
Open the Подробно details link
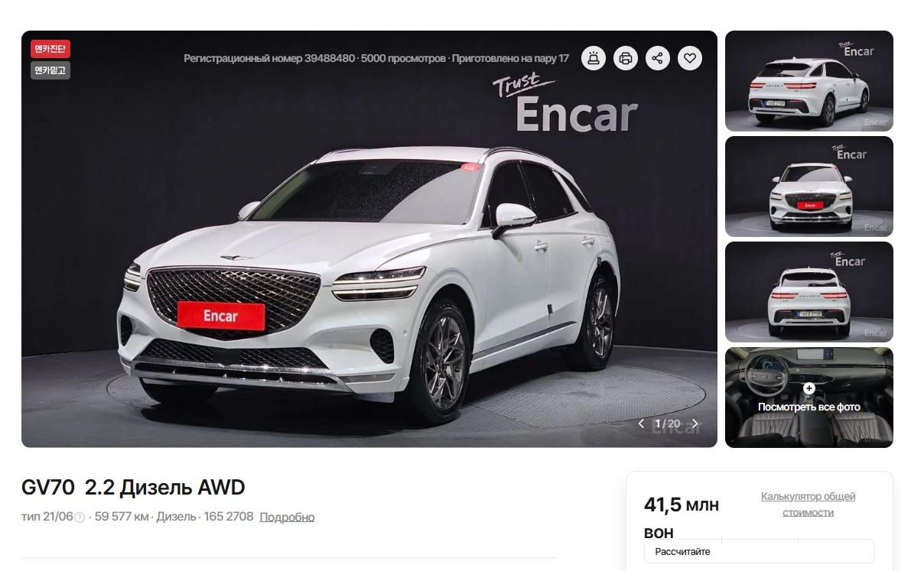tap(287, 517)
